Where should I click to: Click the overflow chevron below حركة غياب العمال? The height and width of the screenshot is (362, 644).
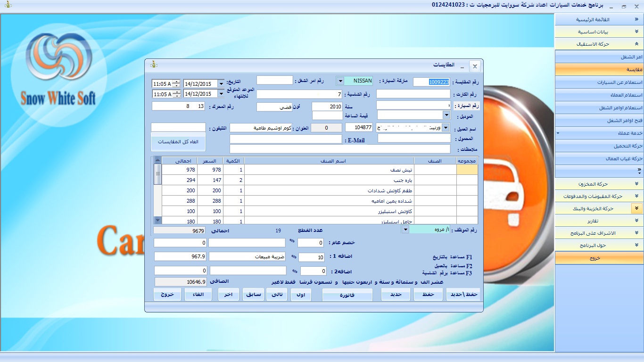639,170
